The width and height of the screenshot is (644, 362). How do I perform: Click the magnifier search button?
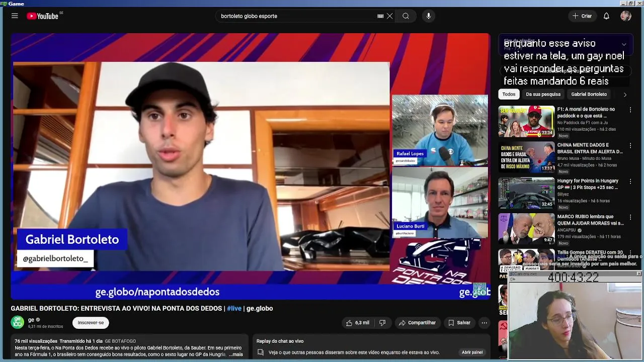406,16
